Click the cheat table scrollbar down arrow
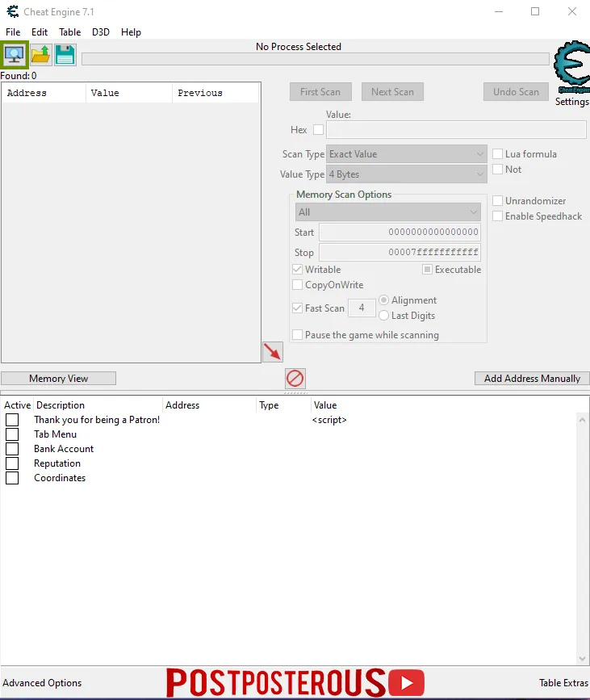The width and height of the screenshot is (590, 700). tap(582, 659)
